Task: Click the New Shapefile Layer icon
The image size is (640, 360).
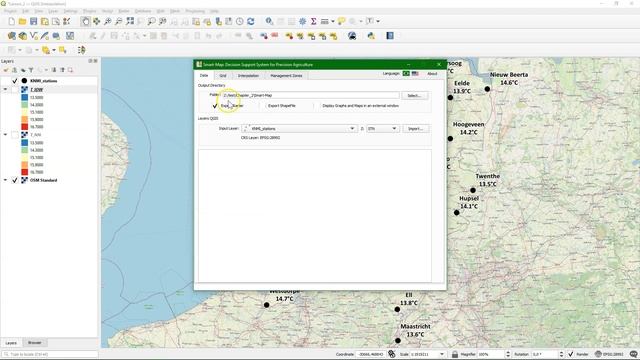Action: pos(33,36)
